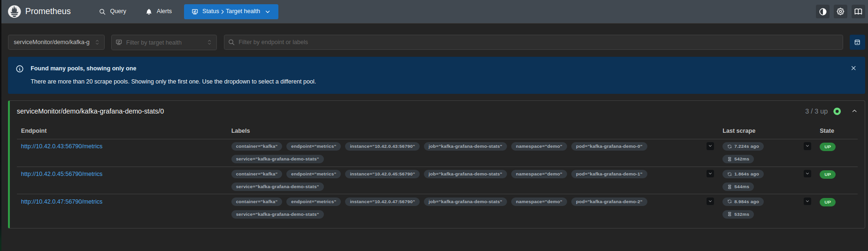This screenshot has width=868, height=251.
Task: Click the 8.984s ago last scrape badge
Action: pos(743,202)
